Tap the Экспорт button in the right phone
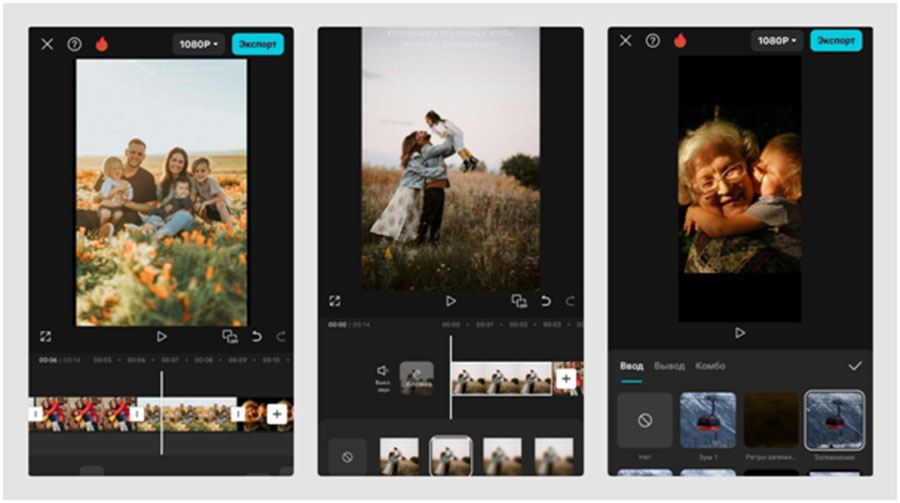 [835, 41]
